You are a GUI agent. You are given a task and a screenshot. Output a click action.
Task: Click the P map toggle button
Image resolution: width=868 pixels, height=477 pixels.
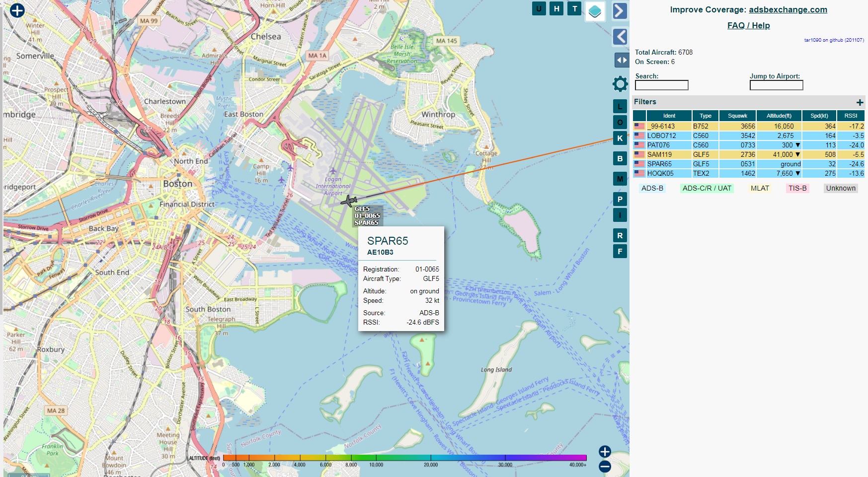pyautogui.click(x=620, y=199)
